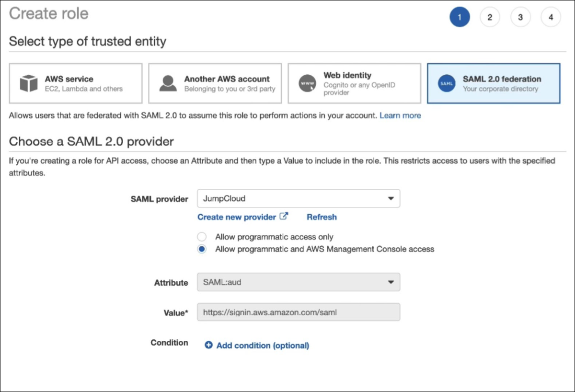Go to step 2 of the wizard
575x392 pixels.
[x=490, y=17]
